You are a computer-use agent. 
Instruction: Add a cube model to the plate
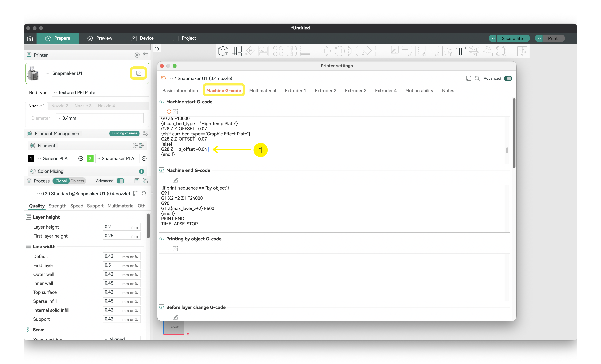click(x=223, y=51)
